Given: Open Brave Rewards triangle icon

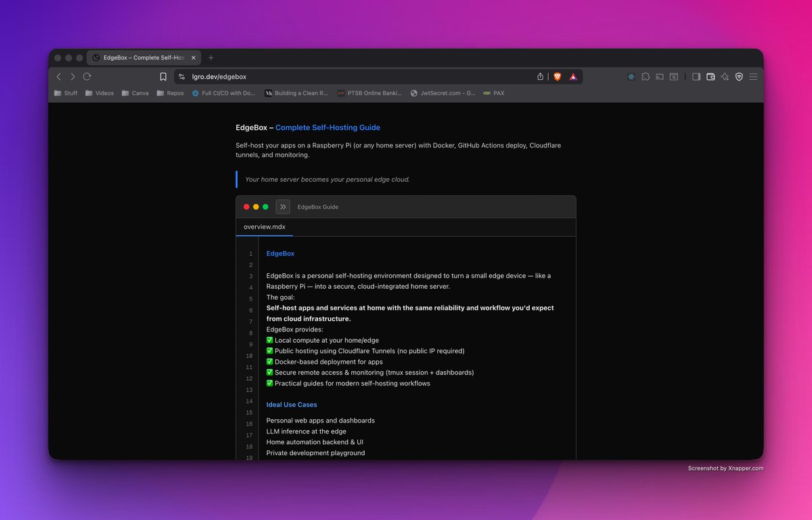Looking at the screenshot, I should point(573,77).
